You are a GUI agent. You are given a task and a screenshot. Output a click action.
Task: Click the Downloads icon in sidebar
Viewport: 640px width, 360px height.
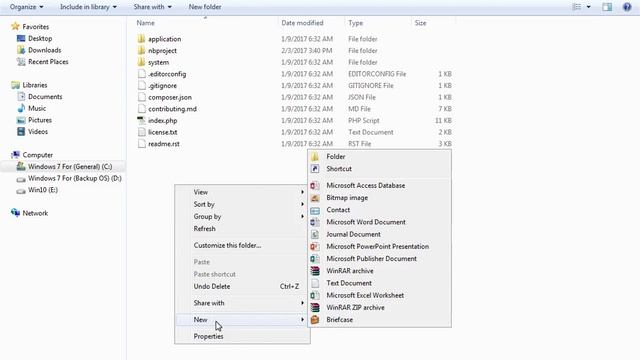(21, 50)
